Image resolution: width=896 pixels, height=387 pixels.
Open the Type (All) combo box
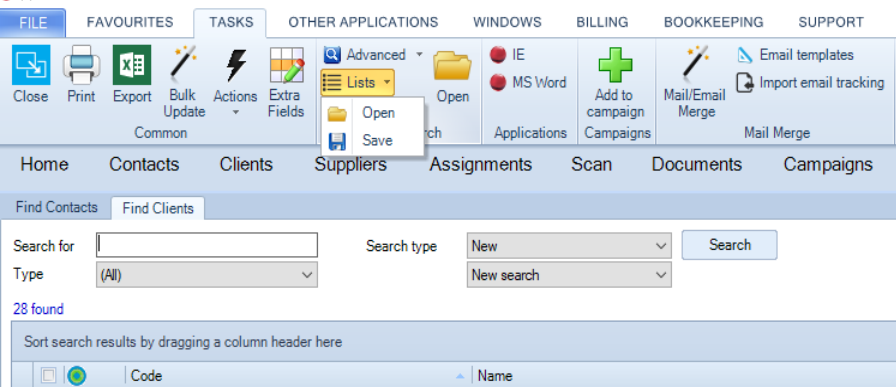207,275
